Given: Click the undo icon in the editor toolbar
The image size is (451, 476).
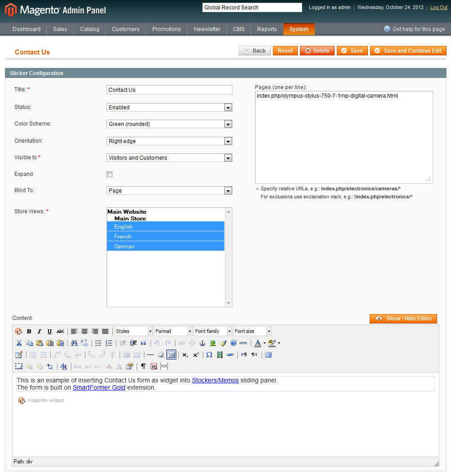Looking at the screenshot, I should [x=157, y=343].
